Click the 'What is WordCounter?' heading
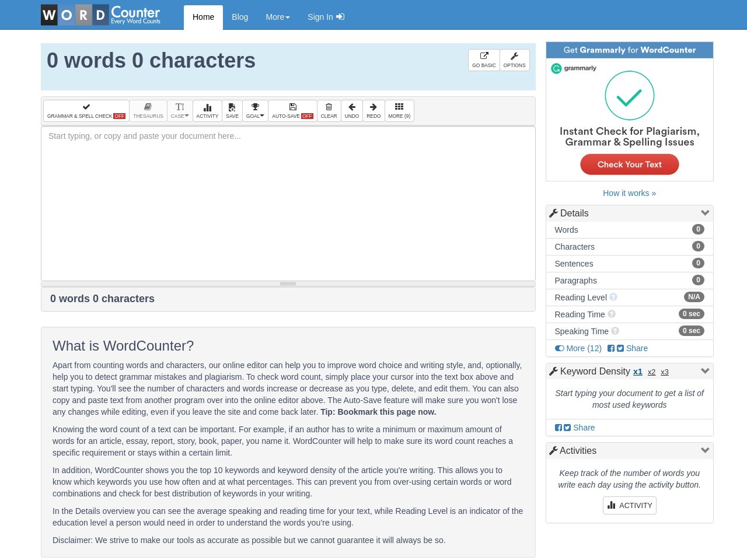Screen dimensions: 747x560 coord(123,346)
